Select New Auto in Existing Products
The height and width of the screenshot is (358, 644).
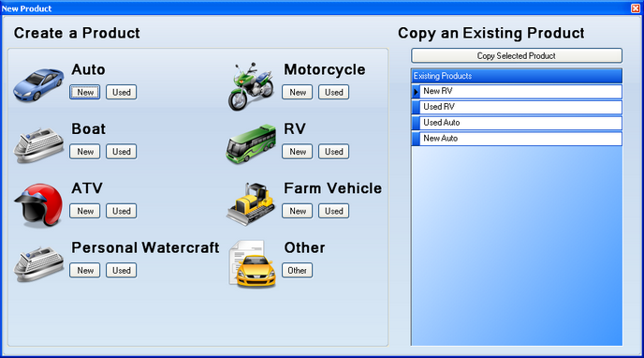pyautogui.click(x=520, y=139)
